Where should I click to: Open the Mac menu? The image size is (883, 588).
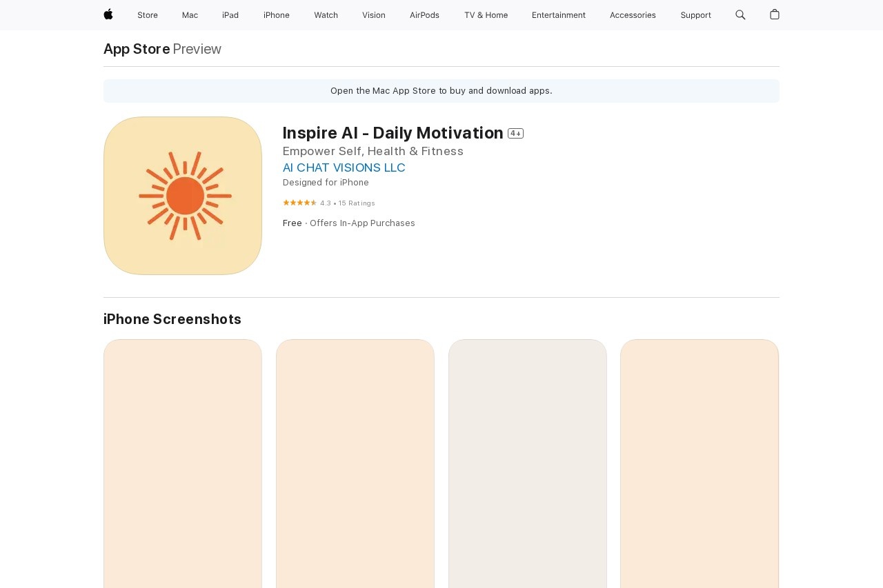coord(190,15)
